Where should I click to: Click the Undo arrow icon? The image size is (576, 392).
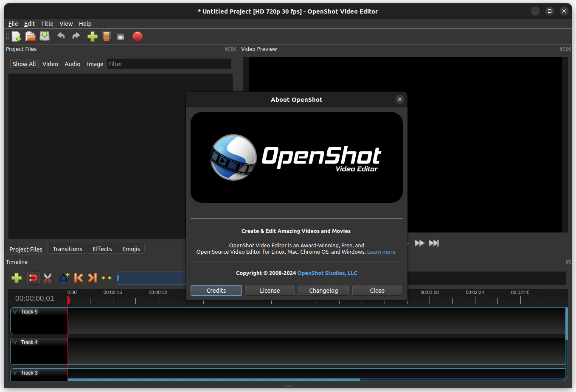point(61,36)
